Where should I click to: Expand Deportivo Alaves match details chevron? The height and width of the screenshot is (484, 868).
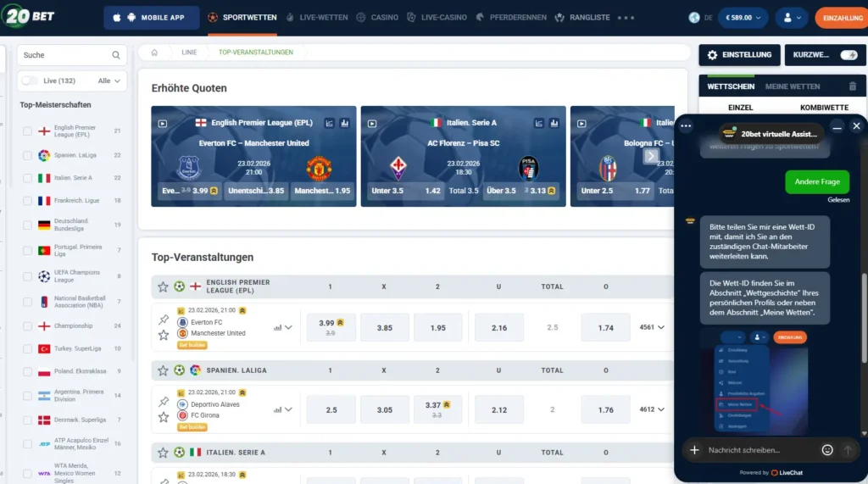[288, 409]
